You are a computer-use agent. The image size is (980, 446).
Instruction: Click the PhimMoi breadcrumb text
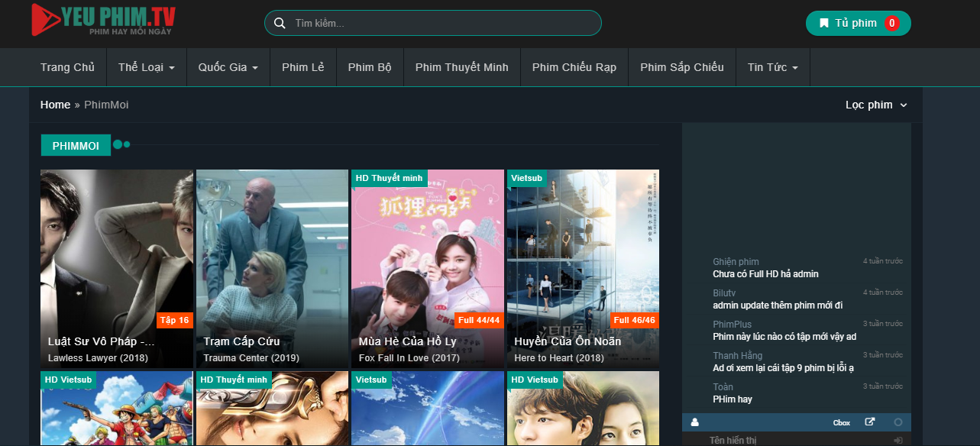pyautogui.click(x=106, y=105)
